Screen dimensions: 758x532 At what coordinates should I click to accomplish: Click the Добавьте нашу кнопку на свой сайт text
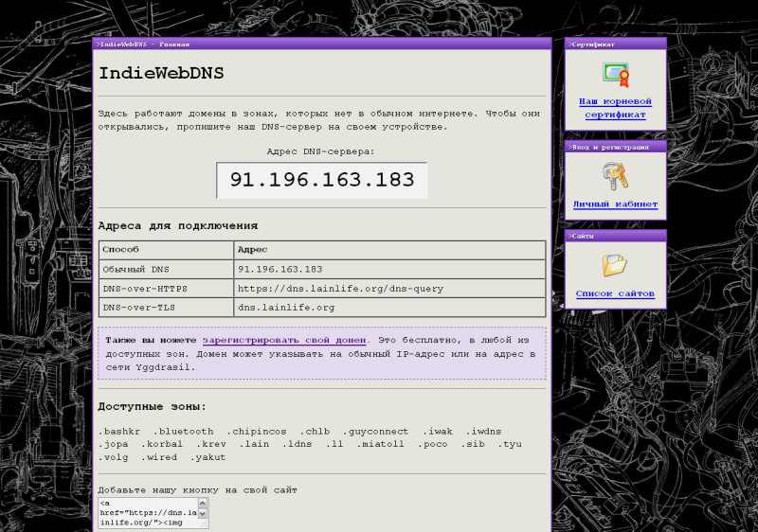(x=197, y=490)
